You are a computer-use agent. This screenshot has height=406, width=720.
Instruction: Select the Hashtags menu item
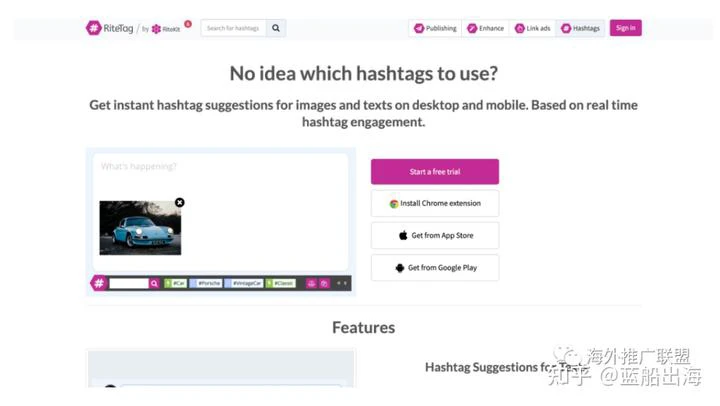(x=580, y=28)
